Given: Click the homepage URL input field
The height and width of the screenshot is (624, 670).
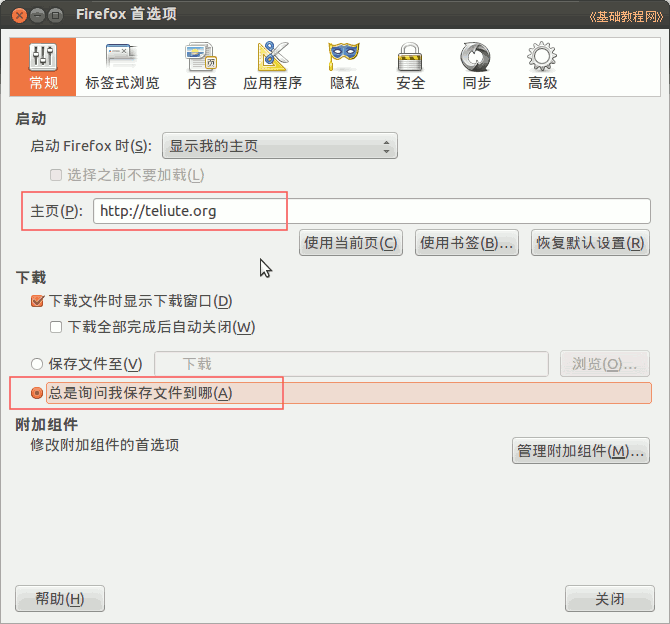Looking at the screenshot, I should (x=372, y=211).
